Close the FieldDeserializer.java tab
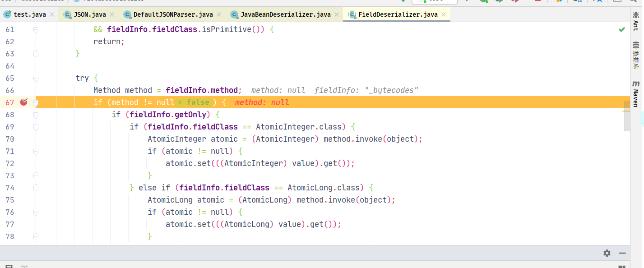This screenshot has width=644, height=268. click(x=444, y=14)
